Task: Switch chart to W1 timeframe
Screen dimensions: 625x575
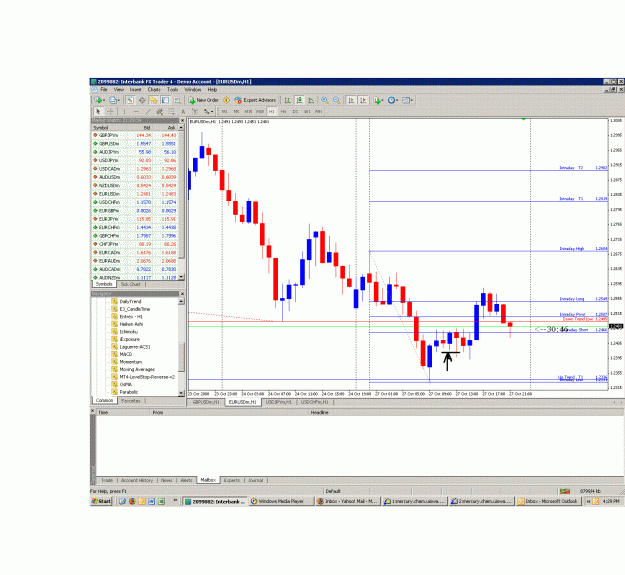Action: (307, 112)
